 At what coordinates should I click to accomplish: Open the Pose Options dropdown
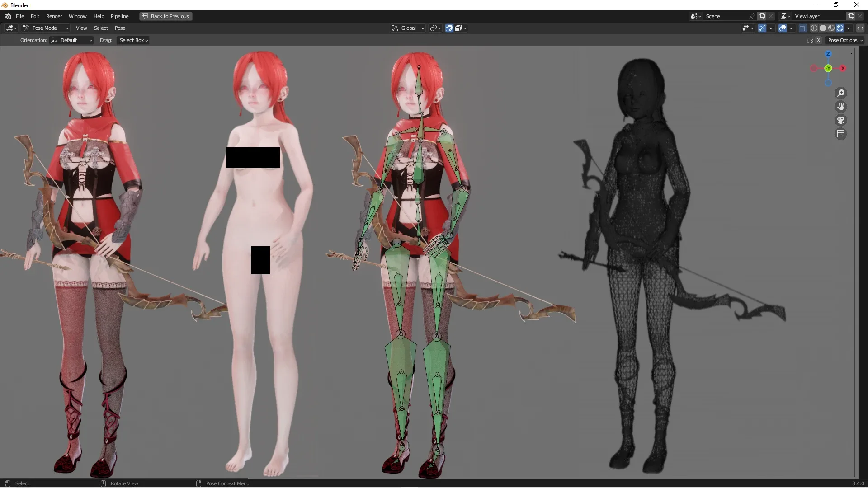point(845,40)
